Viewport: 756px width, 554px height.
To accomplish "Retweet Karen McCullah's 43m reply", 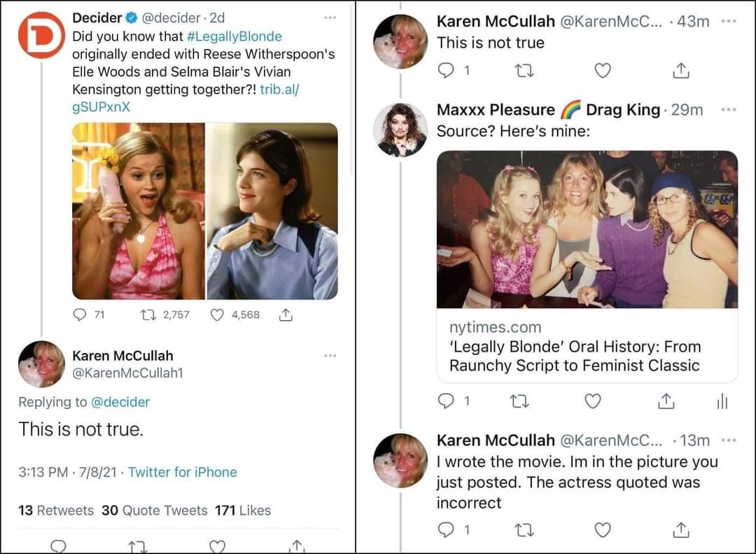I will 521,70.
